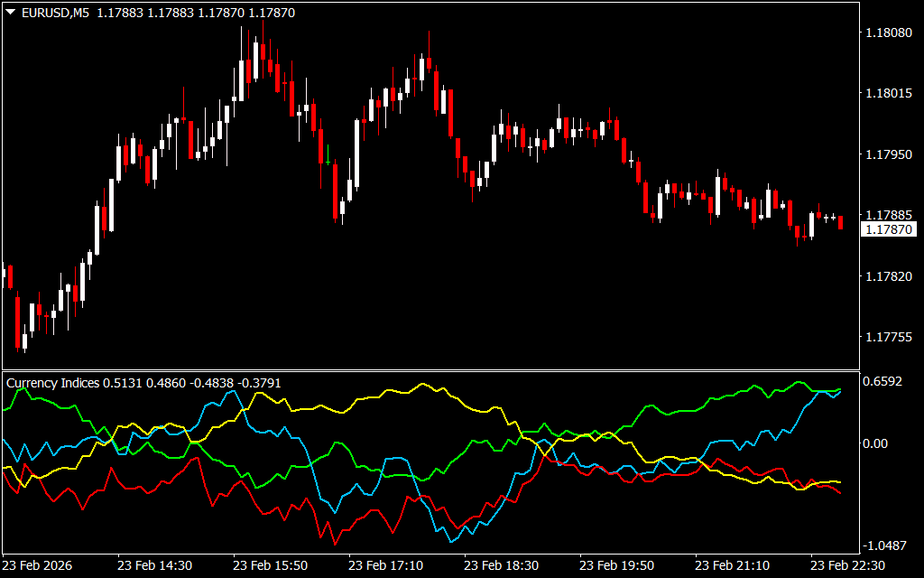Click the rightmost red candle on chart
This screenshot has height=578, width=924.
tap(841, 222)
